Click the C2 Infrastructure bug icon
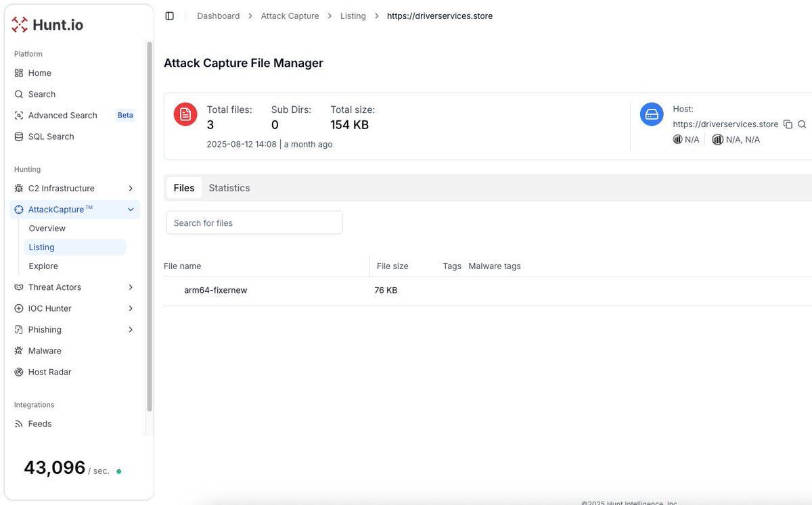This screenshot has width=812, height=505. [19, 189]
